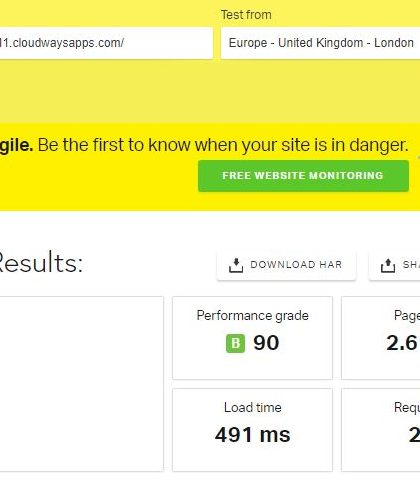Click the Performance grade label
This screenshot has height=487, width=420.
pos(253,316)
